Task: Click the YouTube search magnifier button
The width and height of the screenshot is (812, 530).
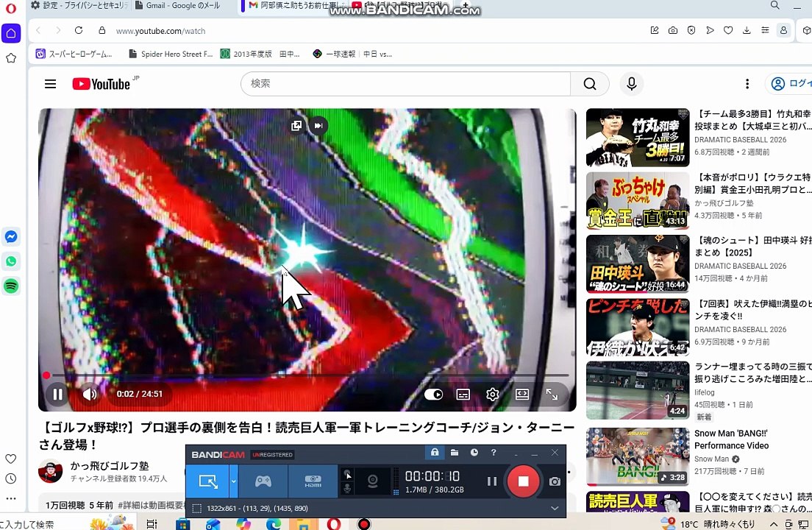Action: [590, 84]
